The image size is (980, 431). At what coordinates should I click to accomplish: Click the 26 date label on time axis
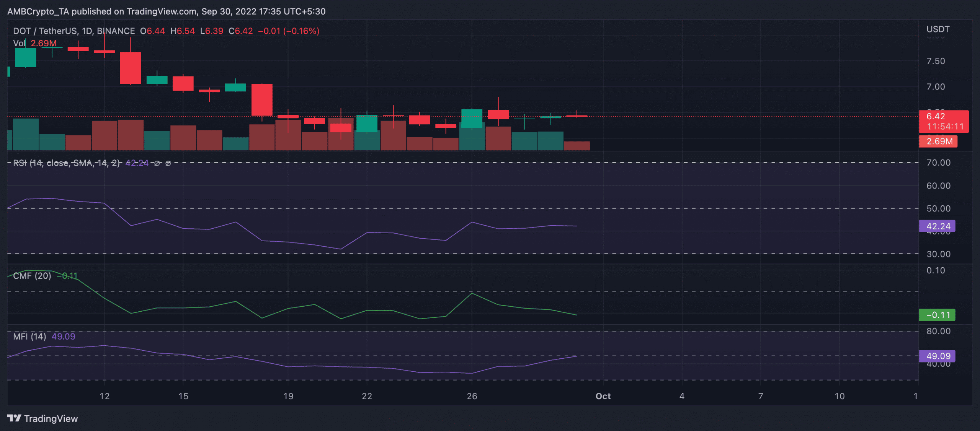tap(472, 396)
